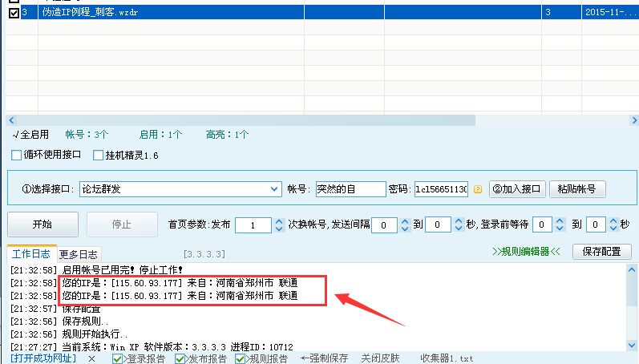Click the 密码 password input field
This screenshot has width=639, height=364.
click(x=441, y=189)
